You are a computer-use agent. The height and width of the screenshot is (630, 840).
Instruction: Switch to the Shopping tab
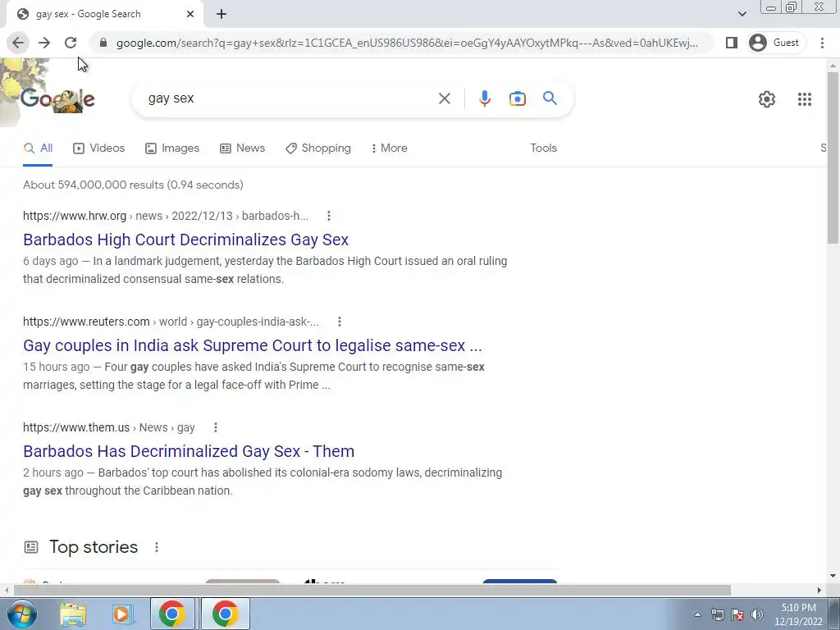[318, 148]
